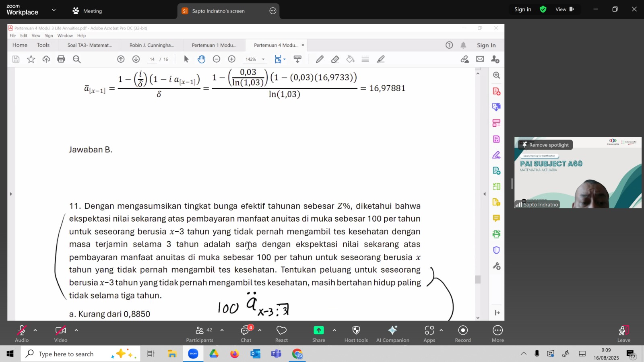Start the Video camera
The image size is (644, 362).
[61, 333]
